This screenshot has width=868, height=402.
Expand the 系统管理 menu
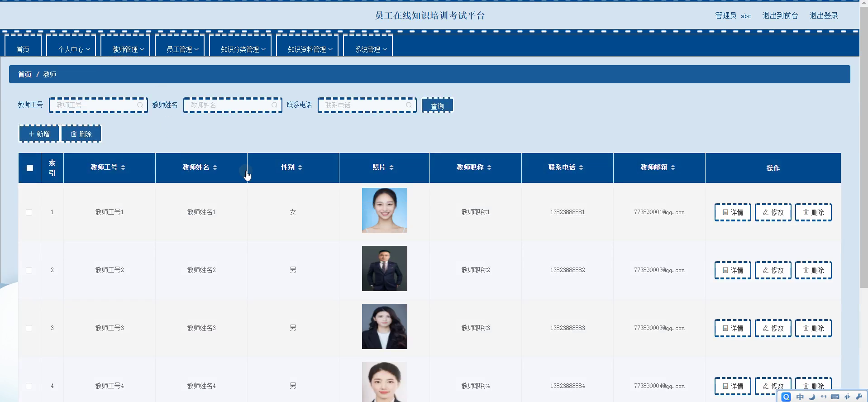tap(367, 46)
